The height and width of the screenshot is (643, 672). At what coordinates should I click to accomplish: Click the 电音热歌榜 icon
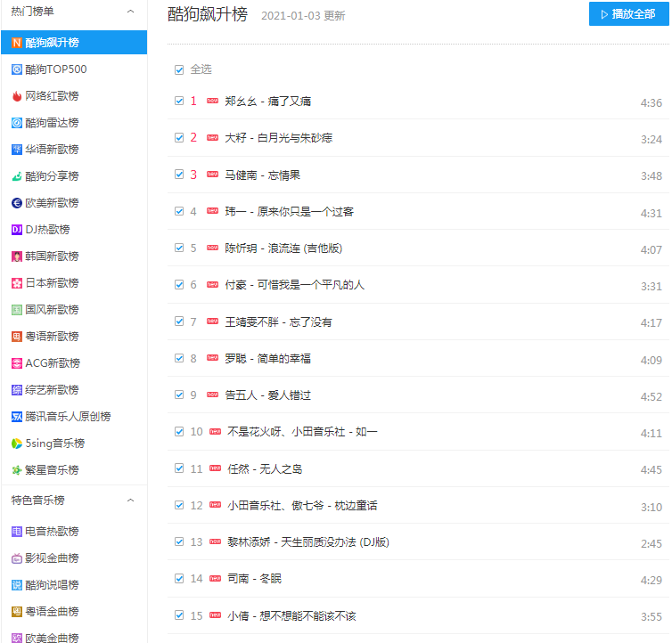click(16, 532)
